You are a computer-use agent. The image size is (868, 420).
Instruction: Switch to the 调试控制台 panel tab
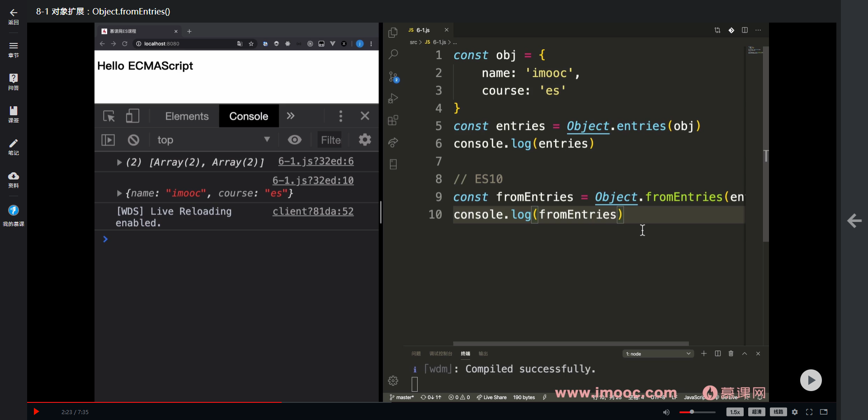pos(441,354)
